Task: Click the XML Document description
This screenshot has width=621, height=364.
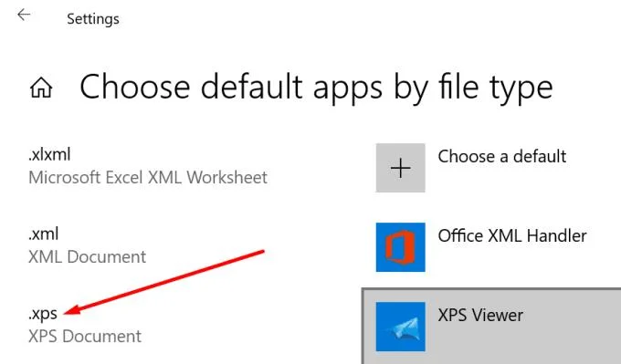Action: click(x=87, y=257)
